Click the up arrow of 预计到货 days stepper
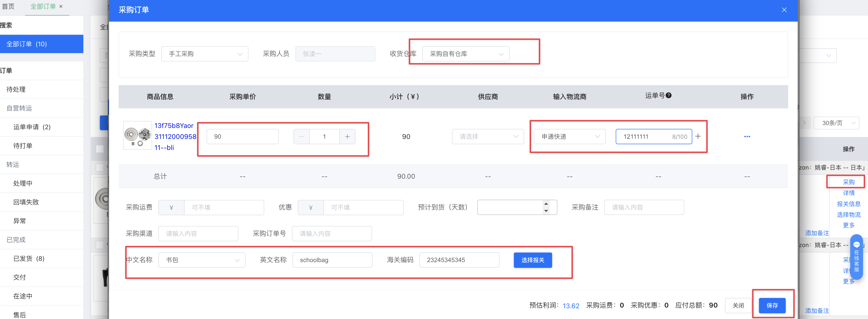This screenshot has width=868, height=319. (546, 203)
